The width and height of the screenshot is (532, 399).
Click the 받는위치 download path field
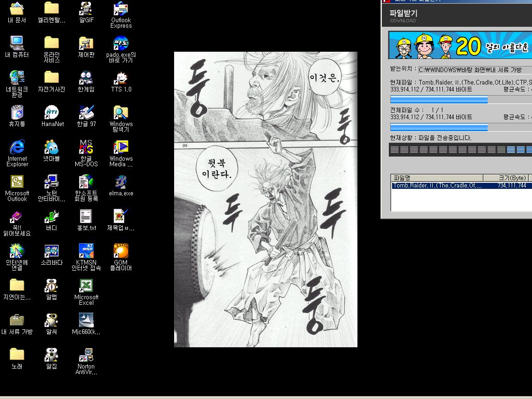coord(475,70)
